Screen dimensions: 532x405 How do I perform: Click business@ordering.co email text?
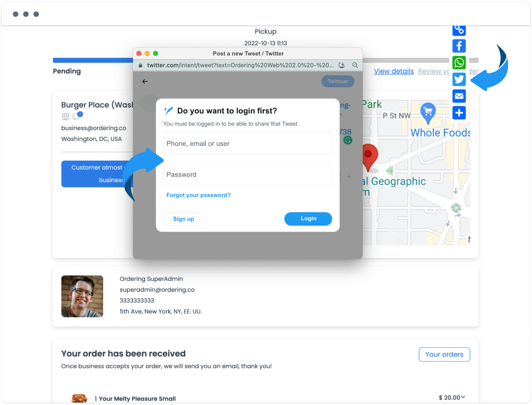coord(94,128)
